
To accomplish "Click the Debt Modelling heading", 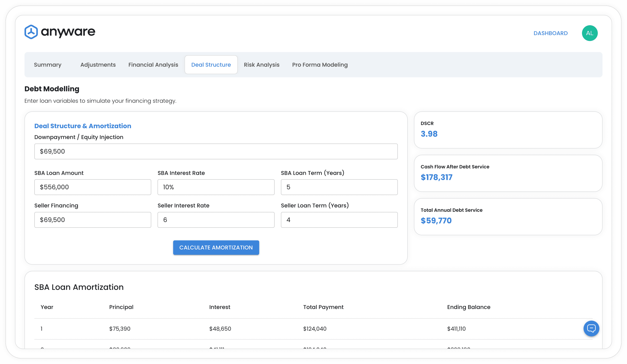I will 52,89.
